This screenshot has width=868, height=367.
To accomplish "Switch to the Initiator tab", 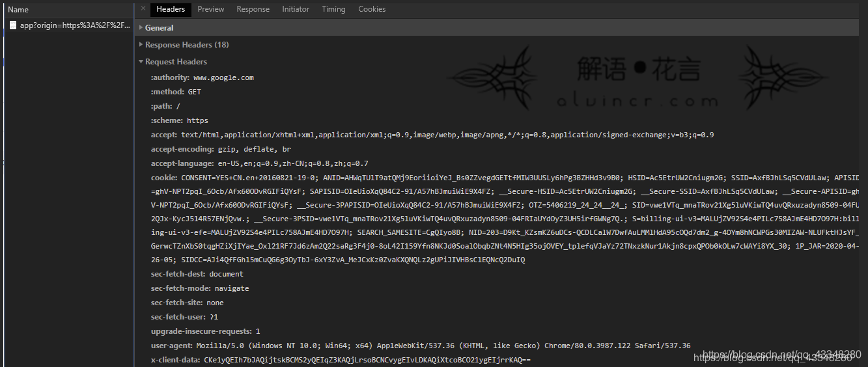I will (x=296, y=9).
